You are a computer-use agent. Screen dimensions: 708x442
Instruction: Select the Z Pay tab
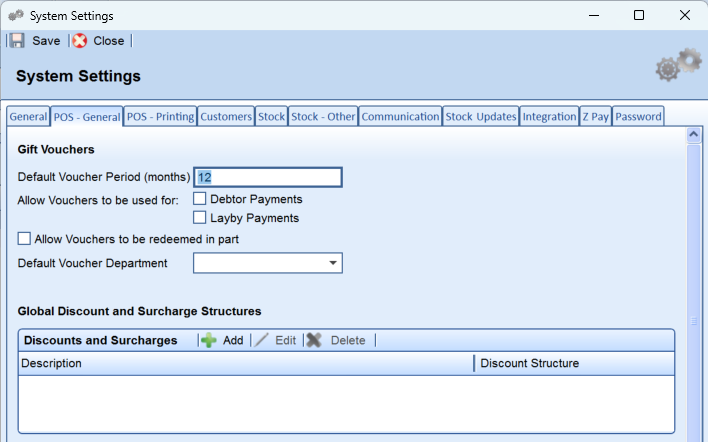[596, 116]
